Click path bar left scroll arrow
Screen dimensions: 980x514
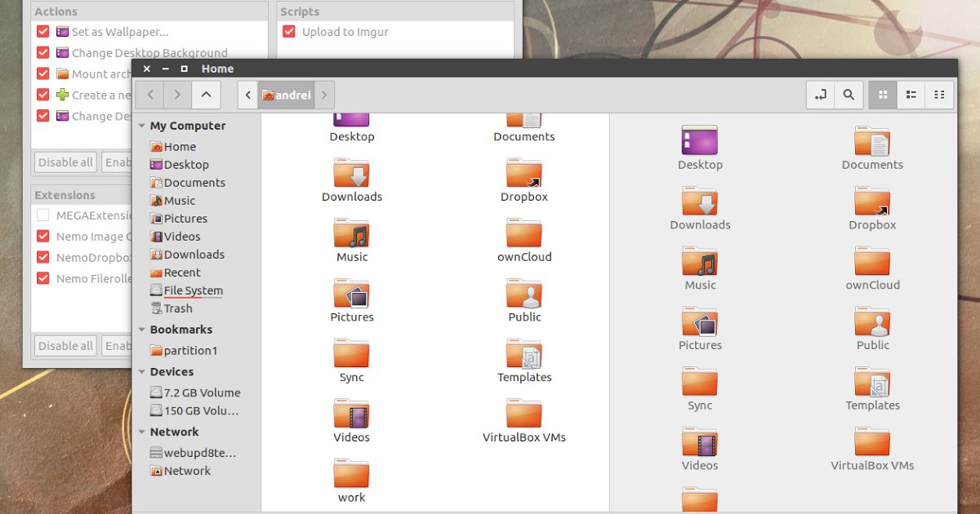coord(248,95)
